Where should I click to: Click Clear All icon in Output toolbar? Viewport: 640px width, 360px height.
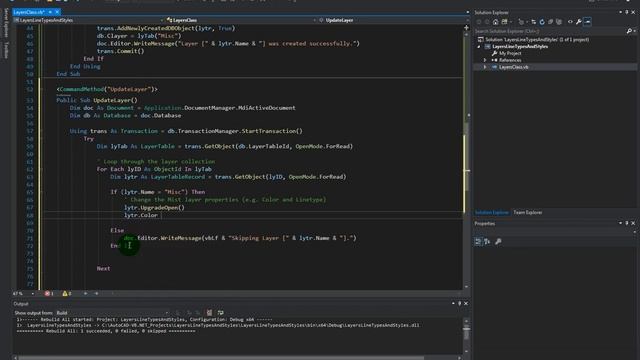click(x=209, y=313)
